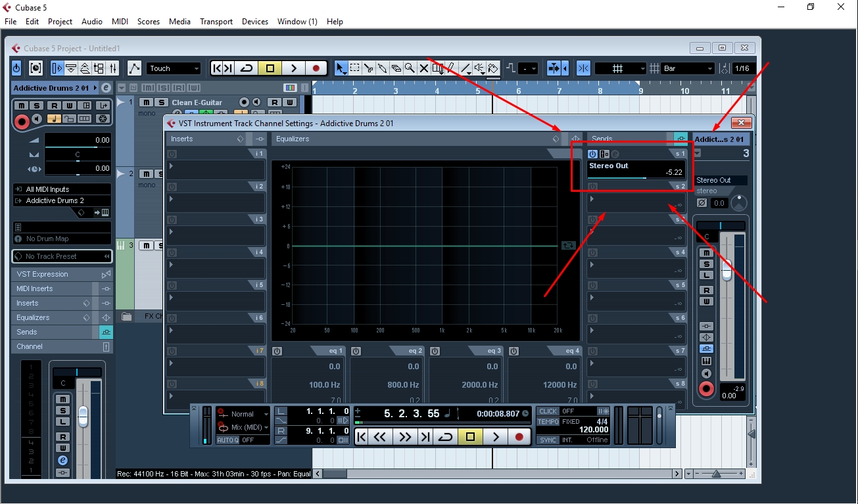The height and width of the screenshot is (504, 858).
Task: Open the Devices menu
Action: [255, 22]
